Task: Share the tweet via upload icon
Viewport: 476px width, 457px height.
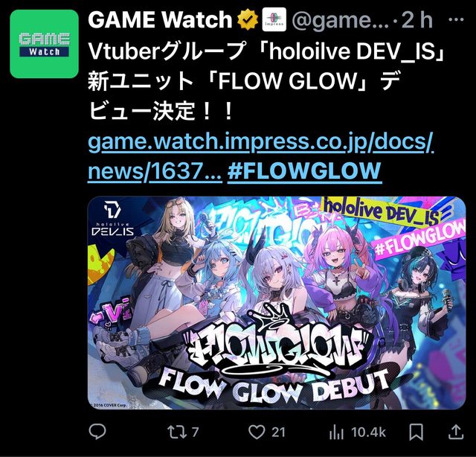Action: pos(455,432)
